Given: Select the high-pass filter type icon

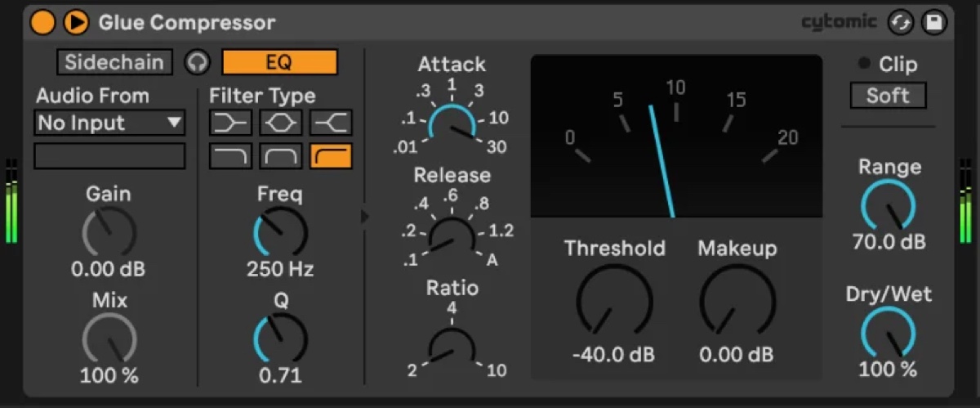Looking at the screenshot, I should (331, 155).
